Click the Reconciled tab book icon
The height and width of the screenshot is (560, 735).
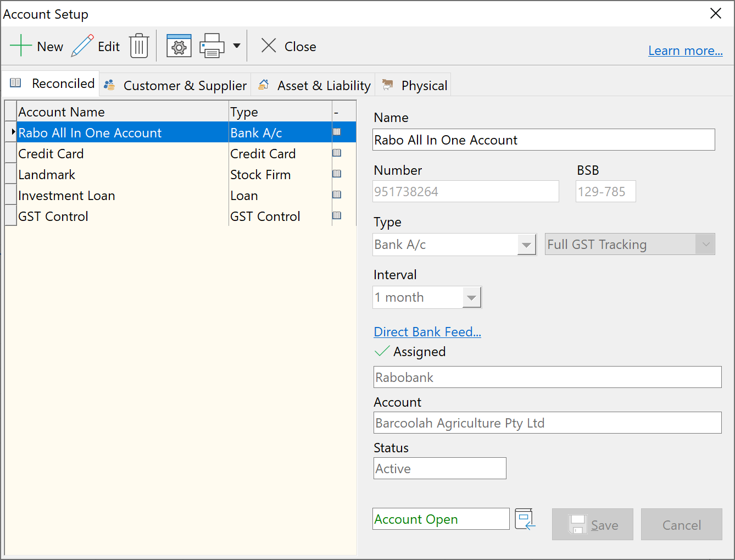pos(15,83)
